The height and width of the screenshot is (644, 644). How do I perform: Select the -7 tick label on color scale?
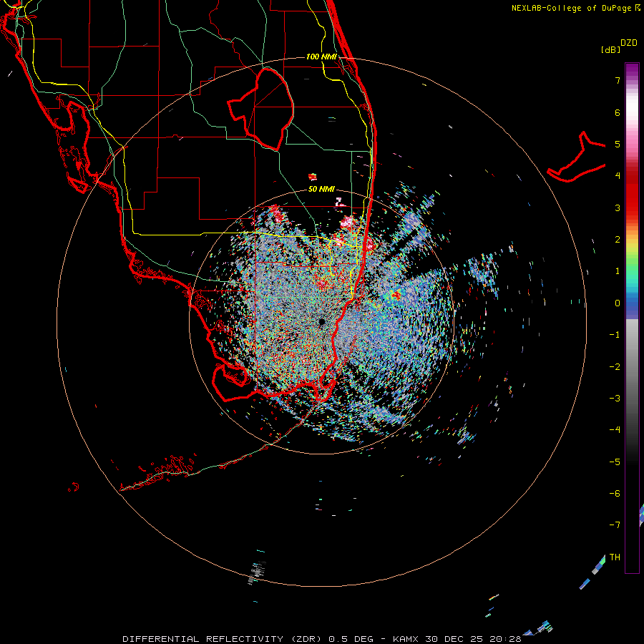pyautogui.click(x=615, y=525)
